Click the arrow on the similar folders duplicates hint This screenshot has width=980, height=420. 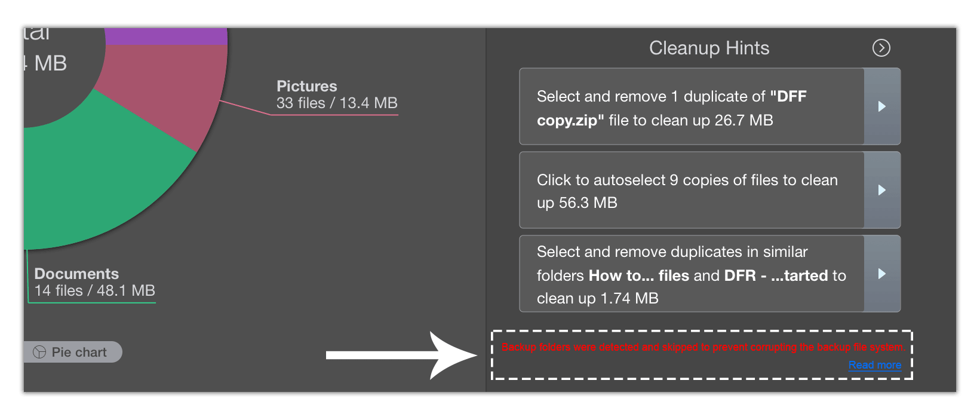(882, 274)
